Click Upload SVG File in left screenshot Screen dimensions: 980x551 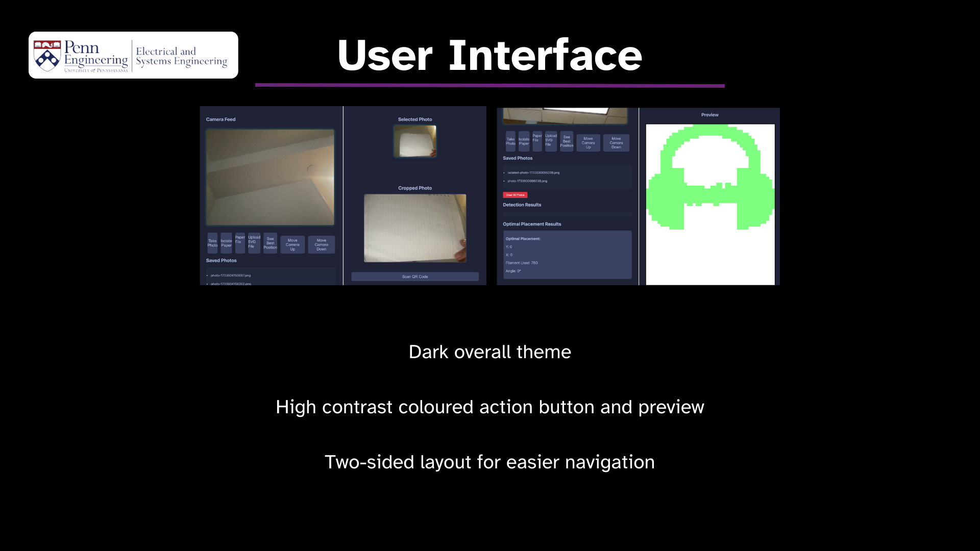254,243
